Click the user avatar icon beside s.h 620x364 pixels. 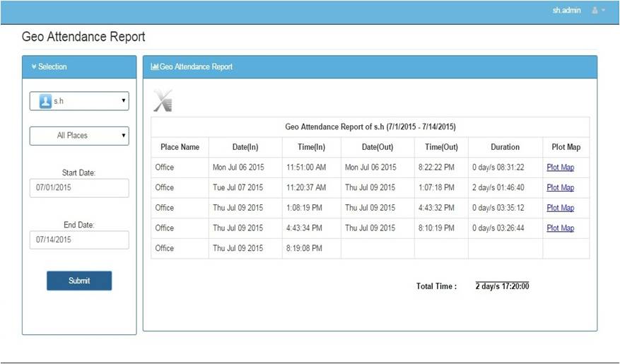(x=45, y=101)
